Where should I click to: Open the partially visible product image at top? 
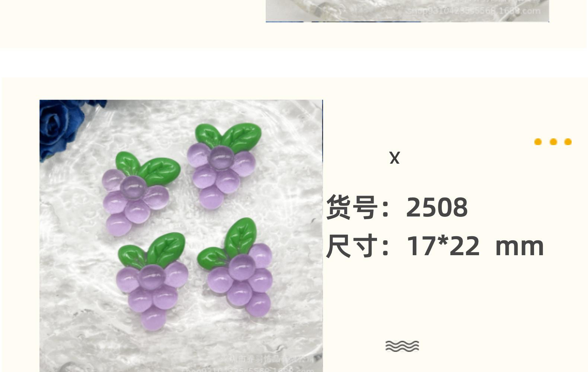pyautogui.click(x=408, y=11)
